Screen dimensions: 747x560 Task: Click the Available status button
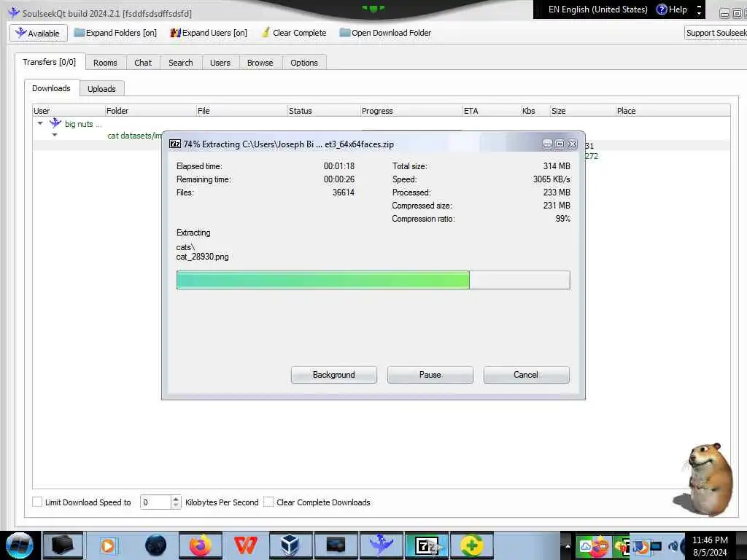pyautogui.click(x=38, y=33)
